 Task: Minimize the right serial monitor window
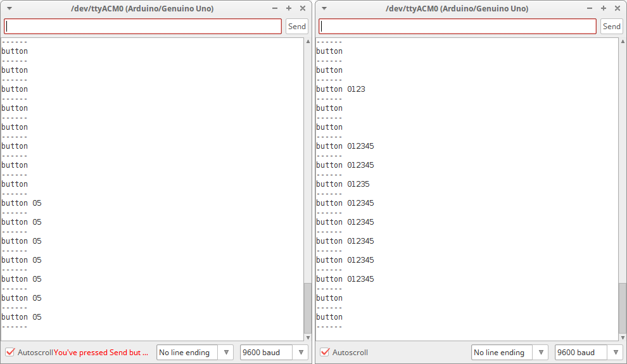point(590,8)
